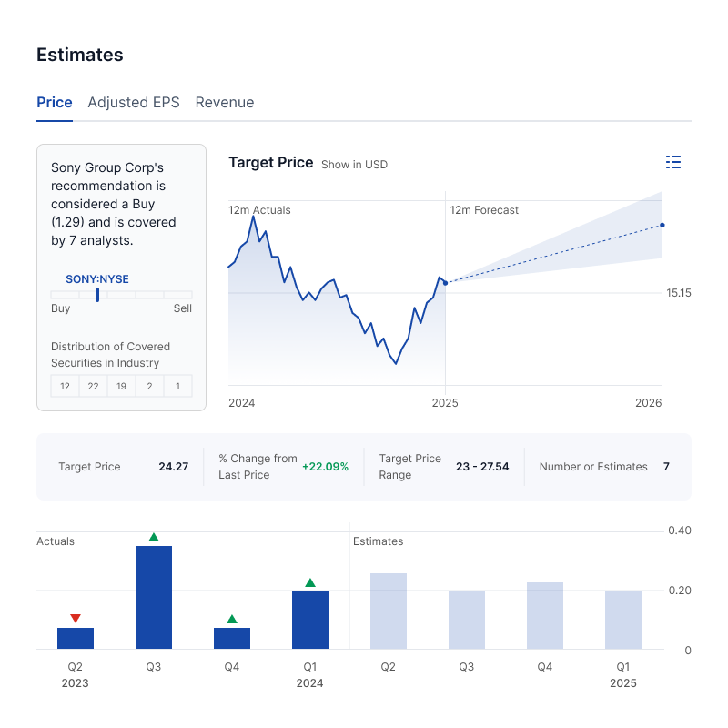728x728 pixels.
Task: Open the Adjusted EPS tab
Action: point(134,103)
